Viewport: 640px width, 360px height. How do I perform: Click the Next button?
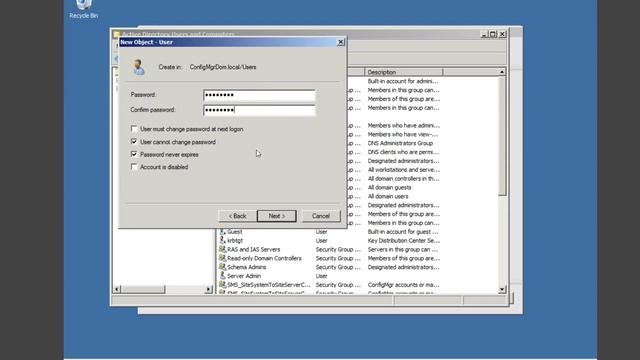point(277,216)
